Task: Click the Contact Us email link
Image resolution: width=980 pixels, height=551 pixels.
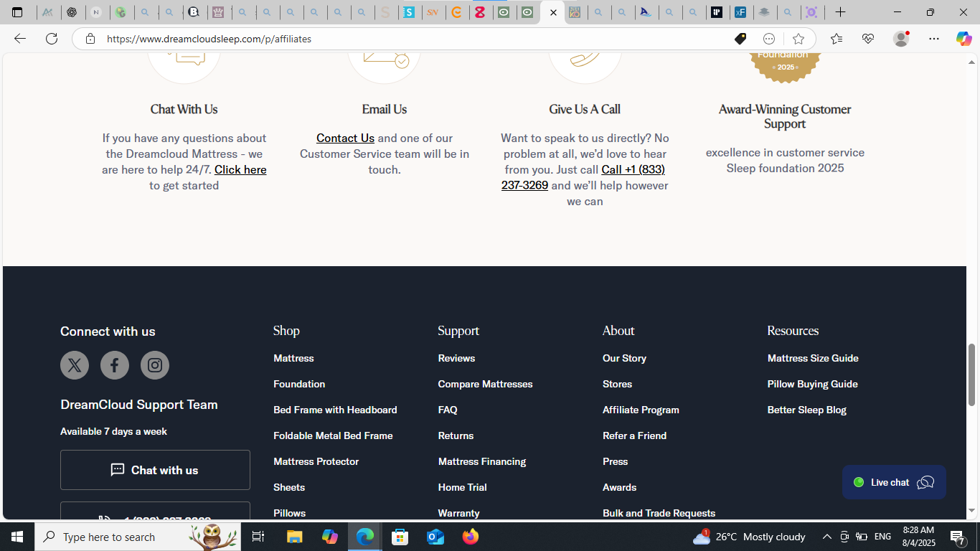Action: coord(345,138)
